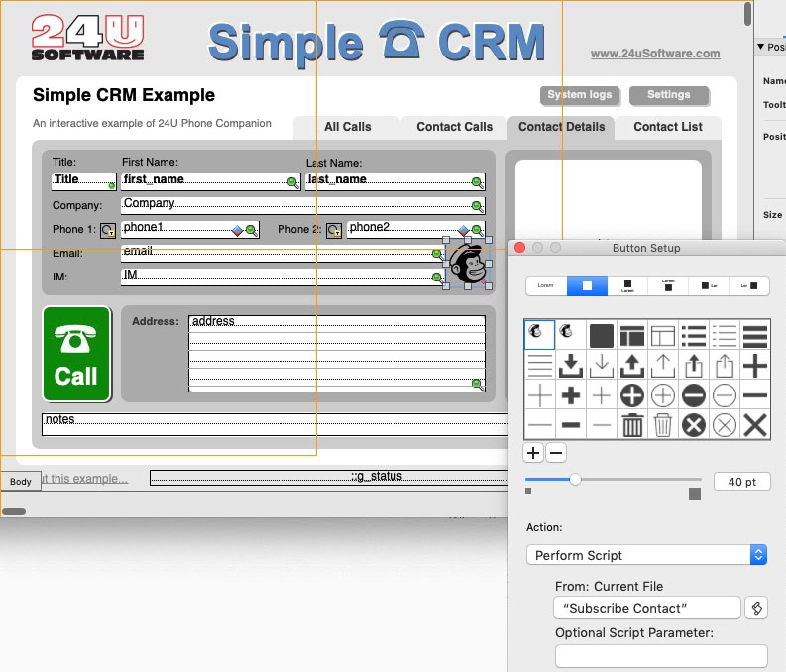Click the icon size slider handle
The height and width of the screenshot is (672, 786).
click(576, 479)
